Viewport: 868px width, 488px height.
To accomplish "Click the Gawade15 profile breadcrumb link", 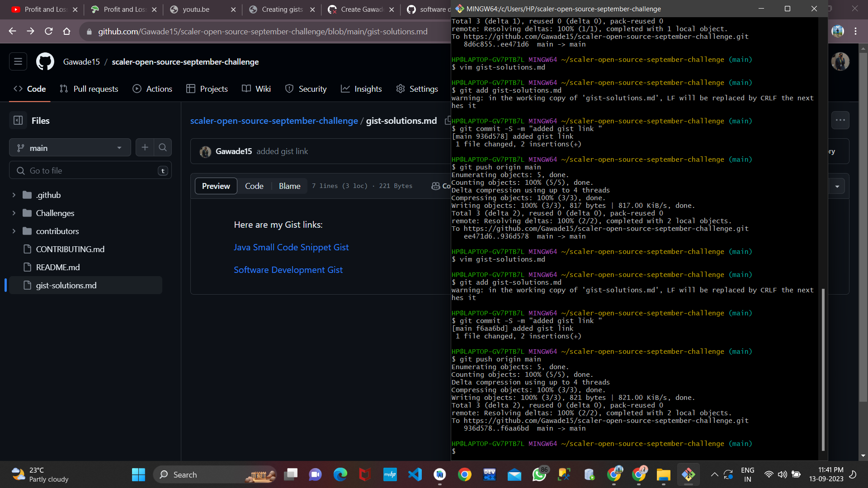I will (81, 61).
